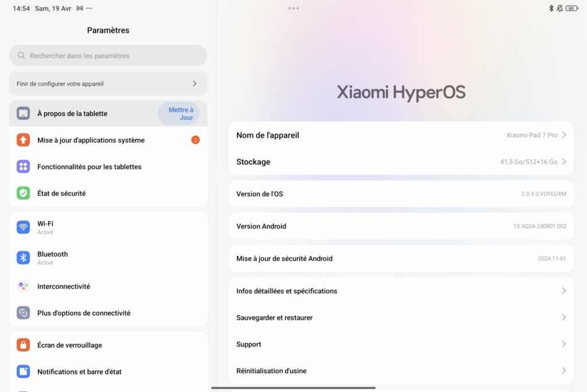Click the Écran de verrouillage padlock icon
The image size is (587, 392).
(23, 345)
